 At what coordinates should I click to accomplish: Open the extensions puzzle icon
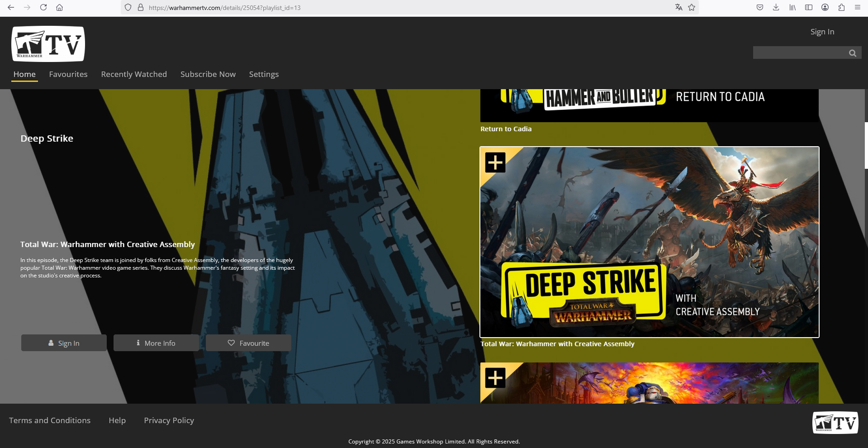(x=841, y=7)
